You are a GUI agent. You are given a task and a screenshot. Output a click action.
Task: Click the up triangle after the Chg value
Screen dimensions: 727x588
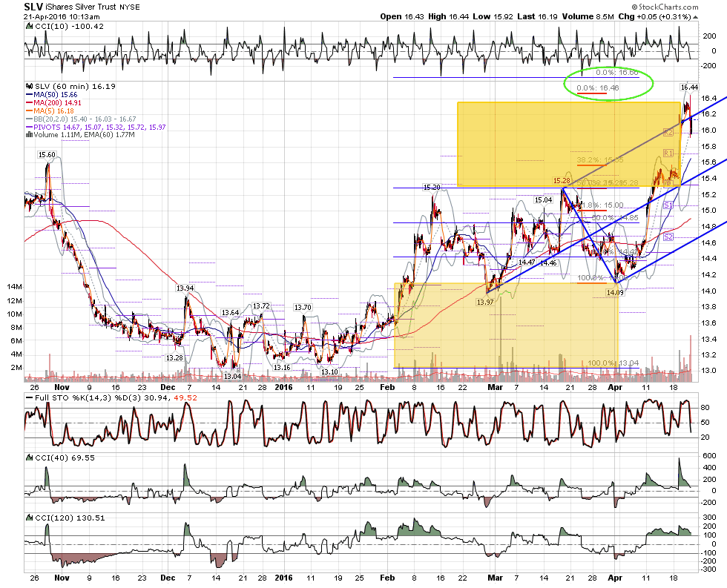pos(696,17)
